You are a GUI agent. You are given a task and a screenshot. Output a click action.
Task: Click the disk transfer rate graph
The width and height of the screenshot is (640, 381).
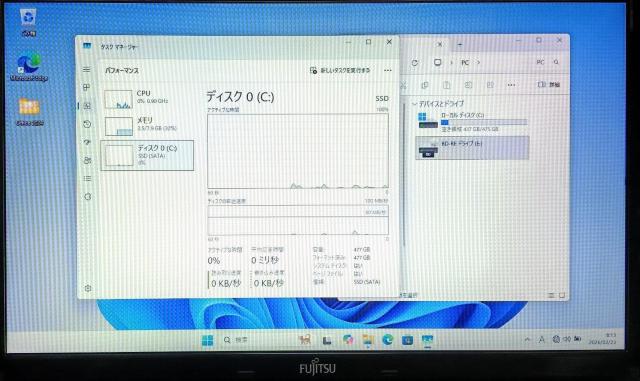coord(298,220)
